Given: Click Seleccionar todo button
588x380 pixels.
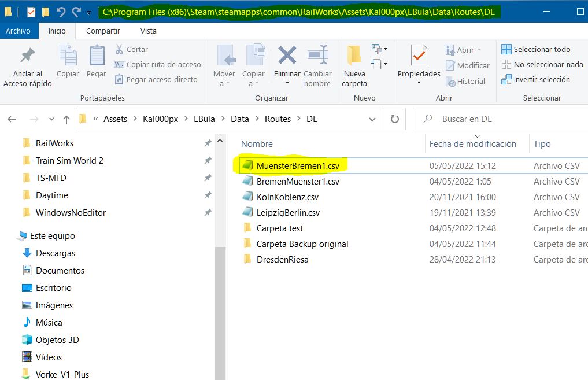Looking at the screenshot, I should pyautogui.click(x=536, y=50).
